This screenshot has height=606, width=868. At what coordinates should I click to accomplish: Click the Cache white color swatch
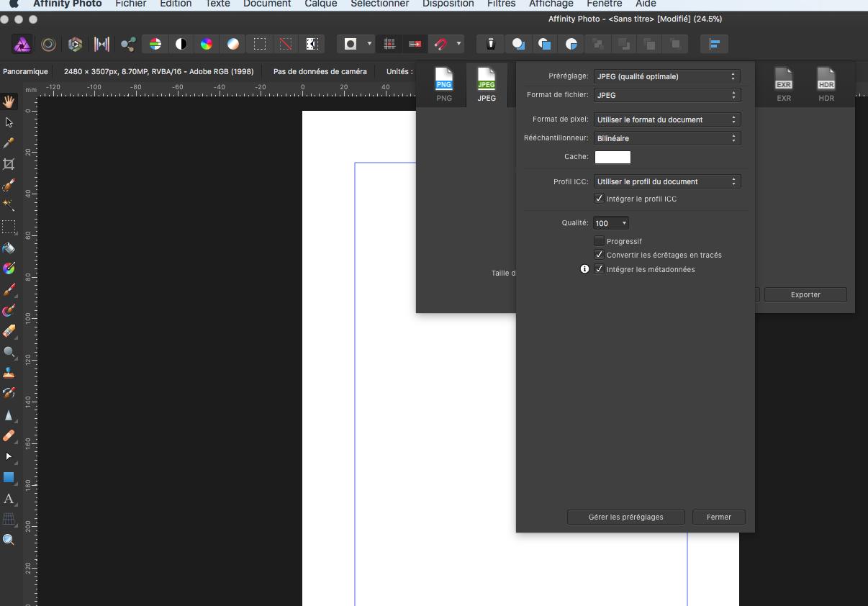tap(612, 157)
